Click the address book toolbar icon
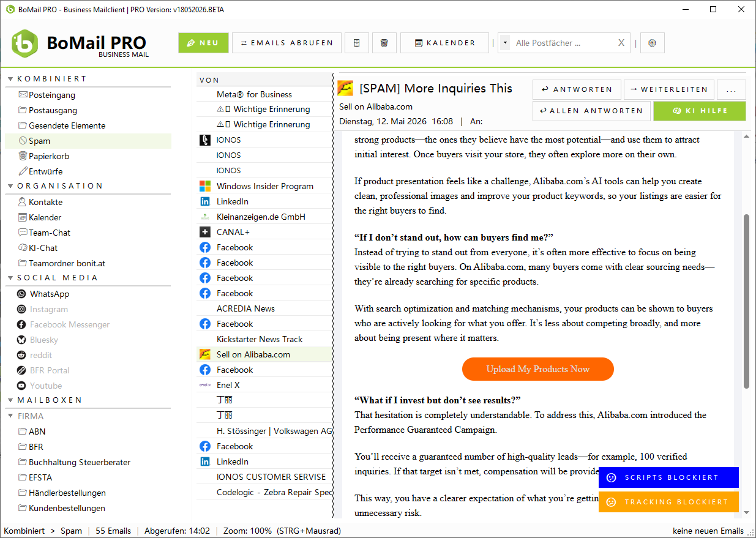This screenshot has width=756, height=538. coord(357,43)
